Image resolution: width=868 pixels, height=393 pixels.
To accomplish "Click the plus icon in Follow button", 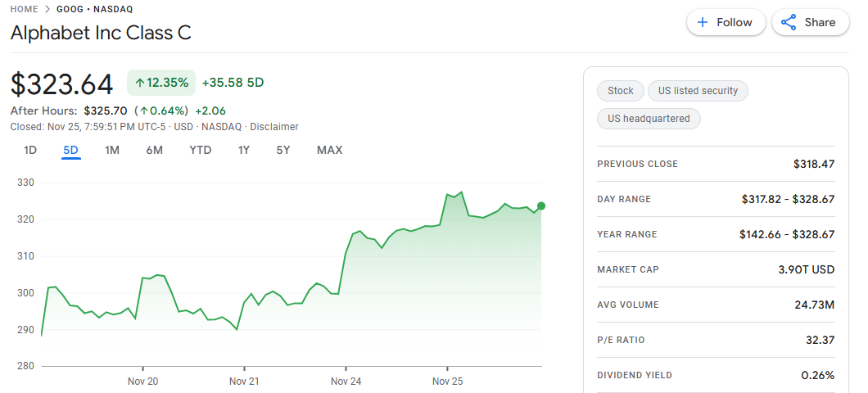I will coord(703,23).
